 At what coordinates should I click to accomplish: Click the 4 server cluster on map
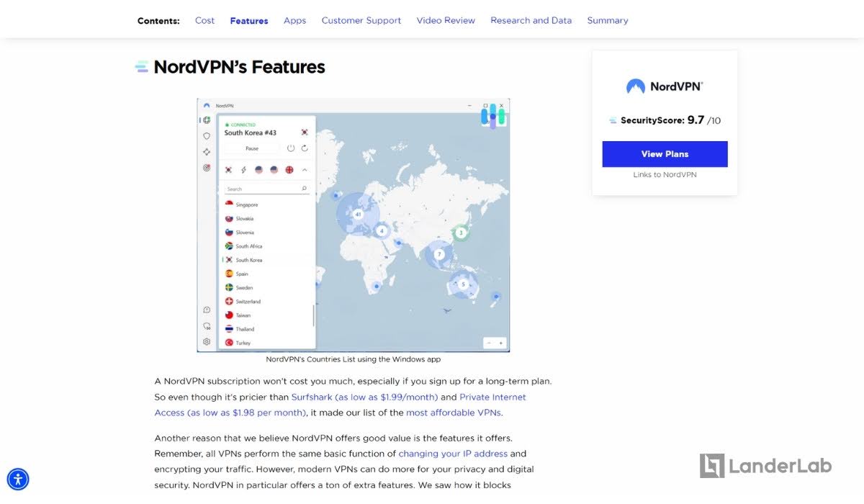tap(382, 231)
